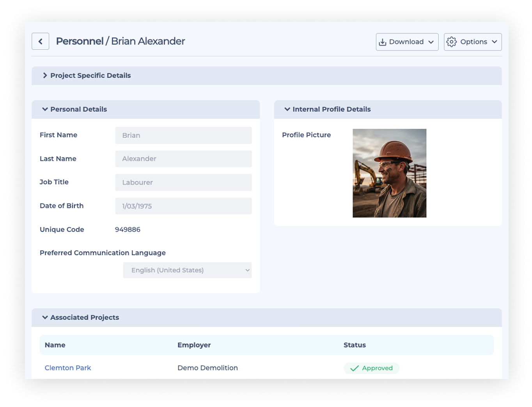Collapse the Associated Projects section
Image resolution: width=532 pixels, height=407 pixels.
[x=84, y=317]
